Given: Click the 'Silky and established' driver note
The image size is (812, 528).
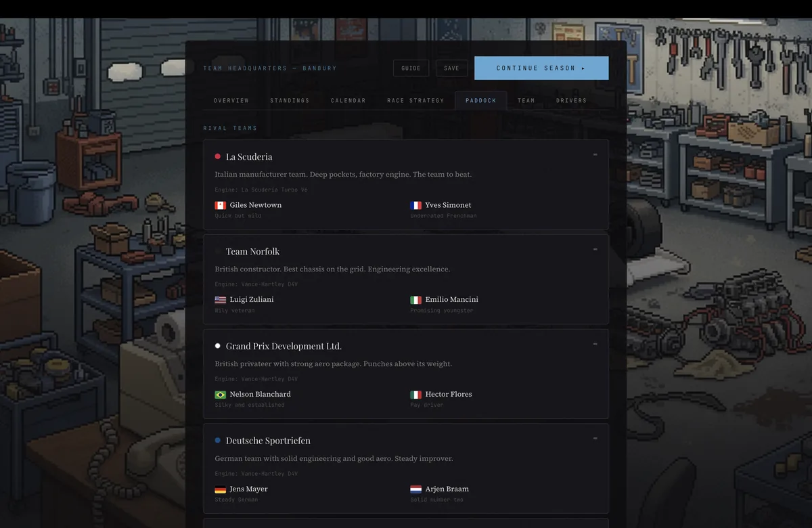Looking at the screenshot, I should tap(250, 405).
